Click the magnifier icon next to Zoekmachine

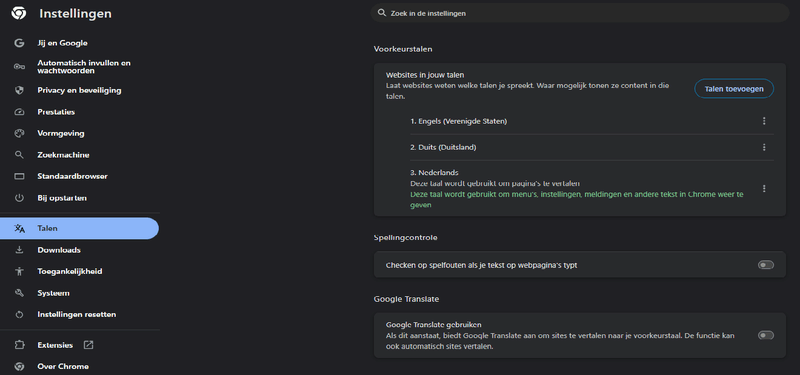[x=19, y=155]
